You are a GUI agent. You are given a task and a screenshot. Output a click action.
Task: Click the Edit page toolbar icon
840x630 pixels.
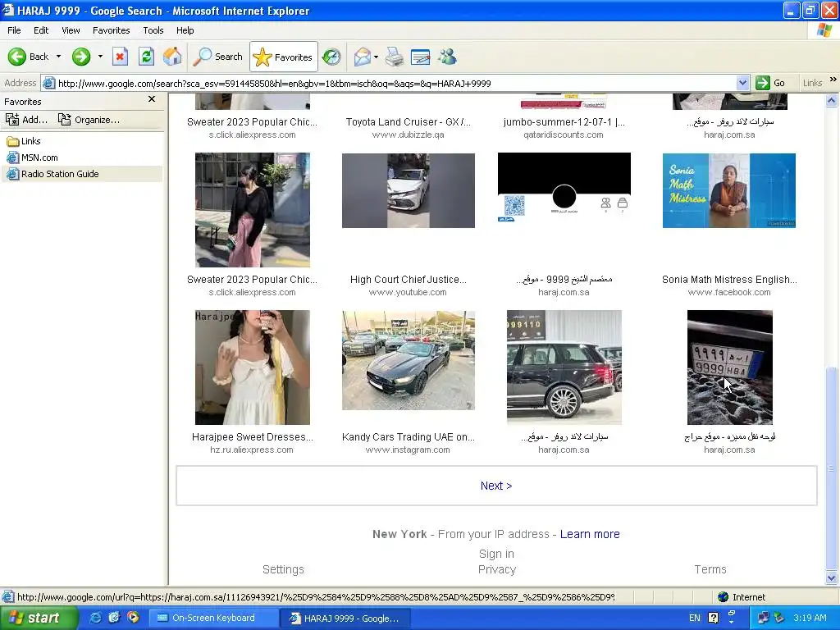(421, 57)
